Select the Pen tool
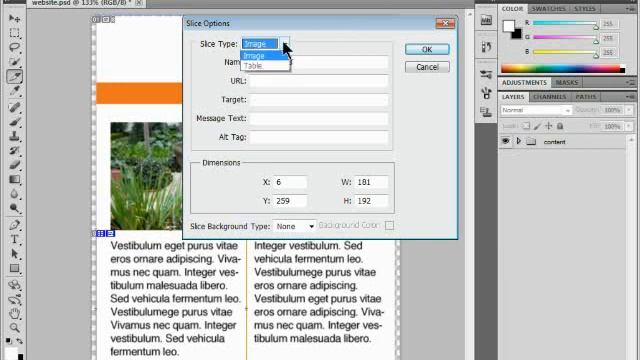 (14, 225)
